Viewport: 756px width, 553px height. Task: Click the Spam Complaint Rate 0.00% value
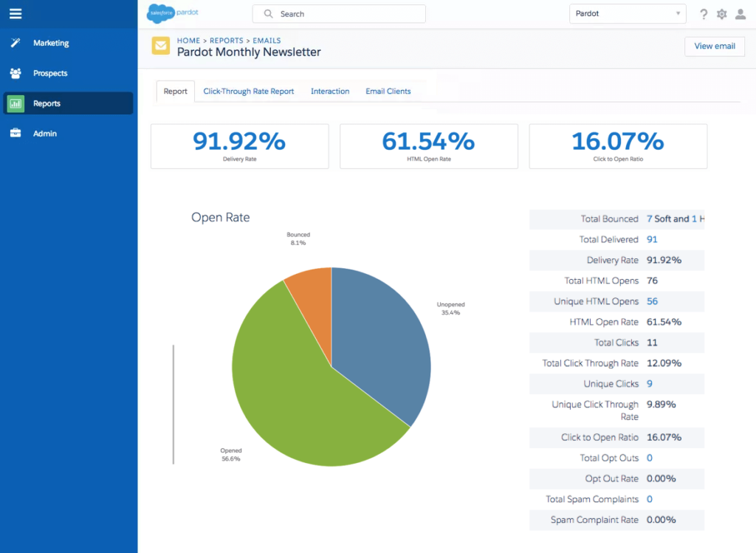[661, 520]
